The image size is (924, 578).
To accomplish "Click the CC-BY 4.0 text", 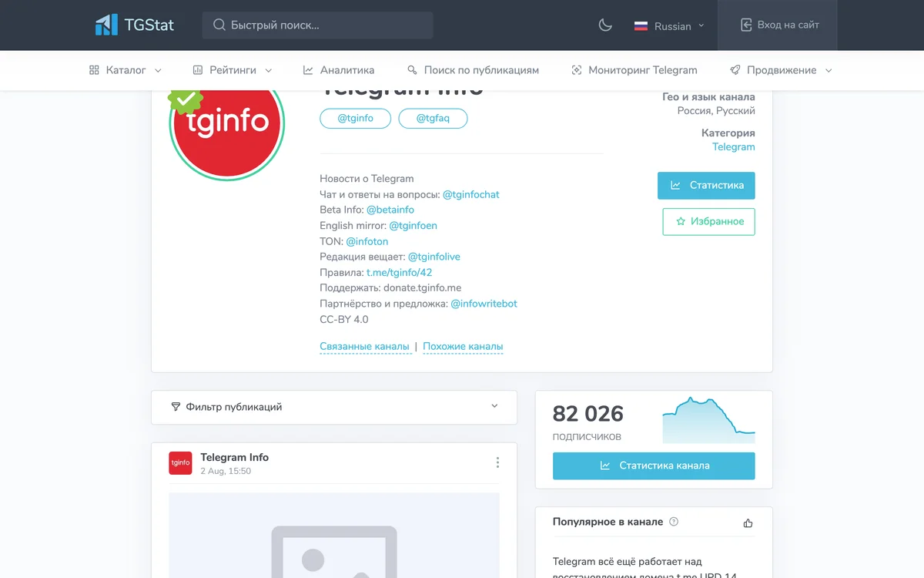I will [344, 319].
